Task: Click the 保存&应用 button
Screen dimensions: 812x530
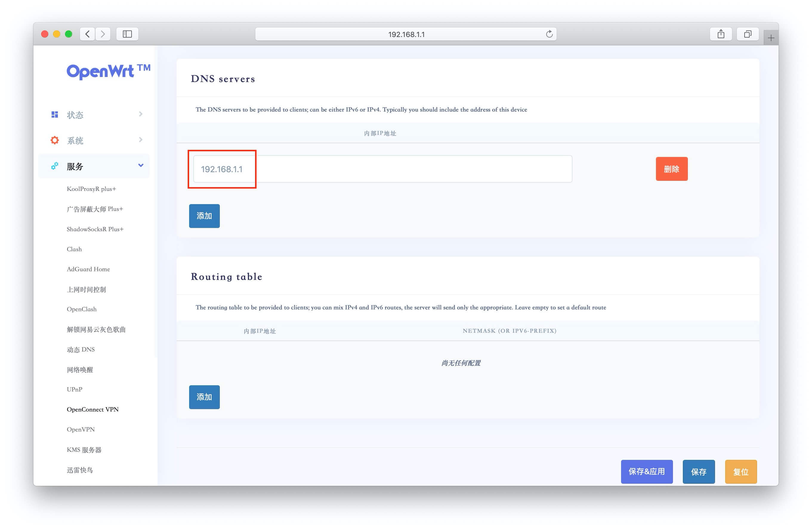Action: click(x=646, y=472)
